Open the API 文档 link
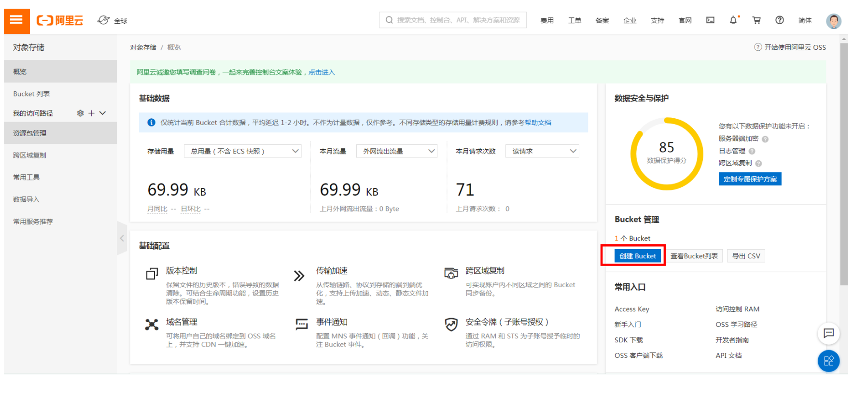 [x=728, y=355]
